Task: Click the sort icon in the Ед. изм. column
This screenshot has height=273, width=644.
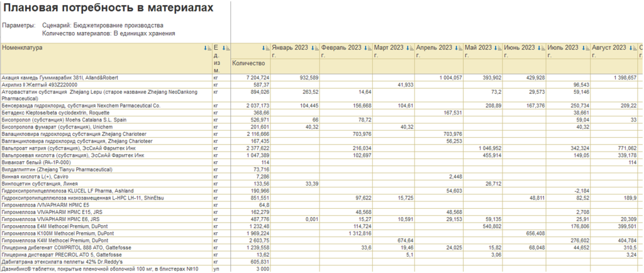Action: coord(226,48)
